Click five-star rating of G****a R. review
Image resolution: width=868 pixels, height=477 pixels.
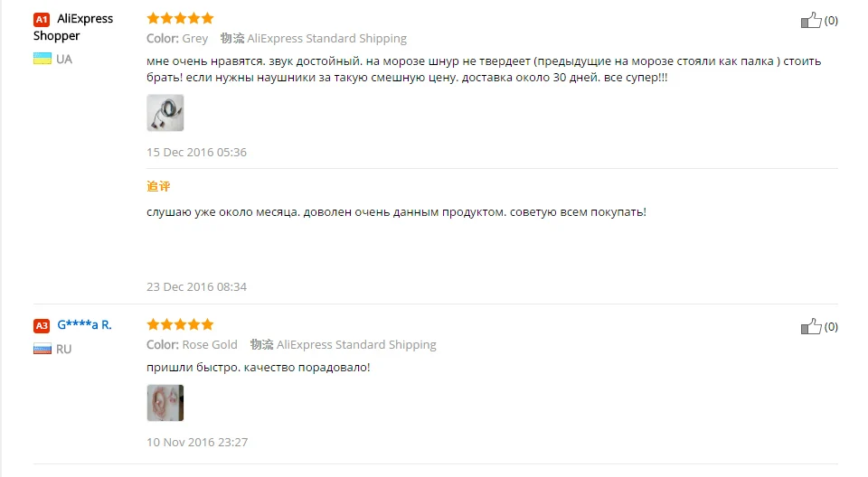tap(180, 324)
